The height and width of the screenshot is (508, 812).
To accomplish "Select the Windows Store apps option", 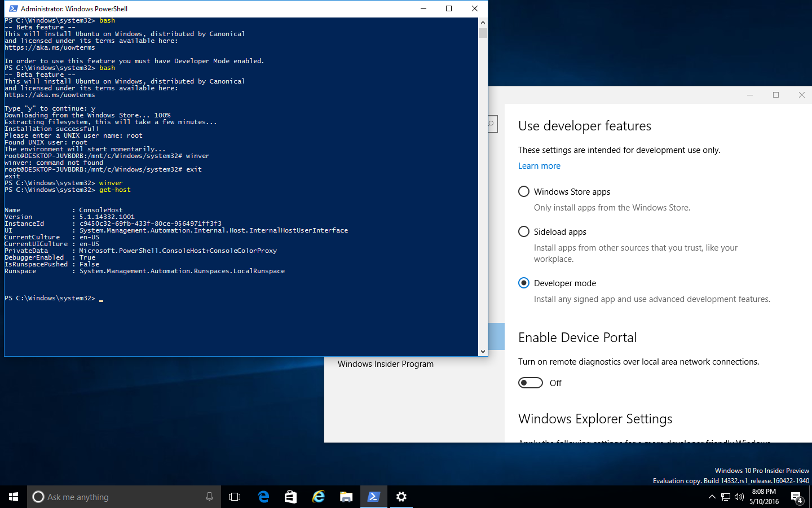I will pos(524,191).
